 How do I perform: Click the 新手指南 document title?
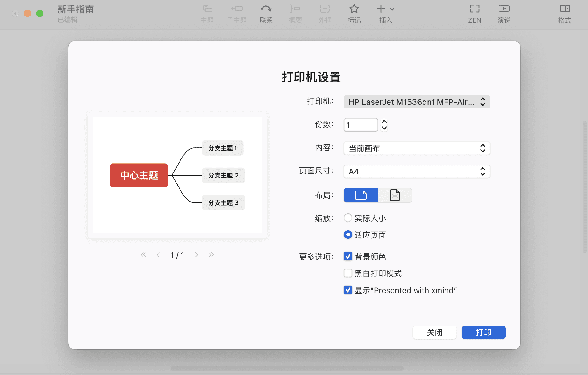75,9
